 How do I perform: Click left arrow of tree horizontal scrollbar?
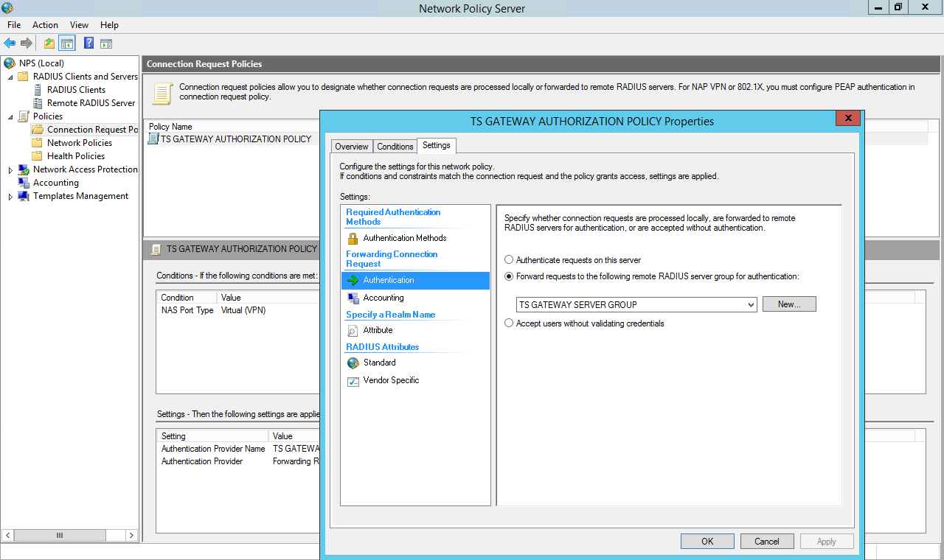[7, 535]
